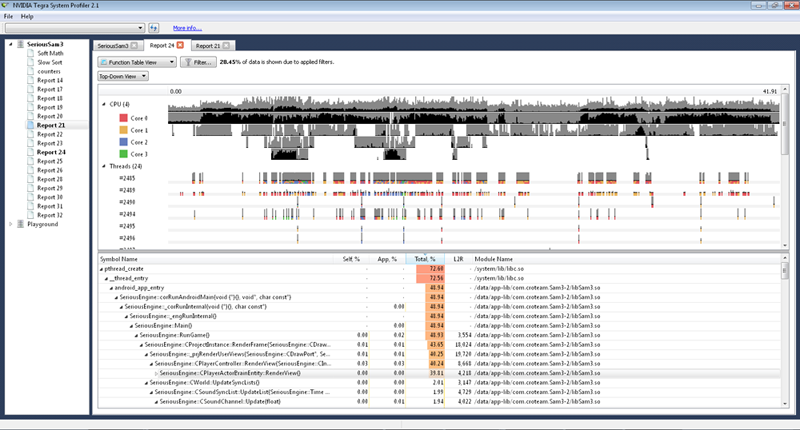Collapse the pthread_create row
Image resolution: width=800 pixels, height=430 pixels.
click(101, 269)
